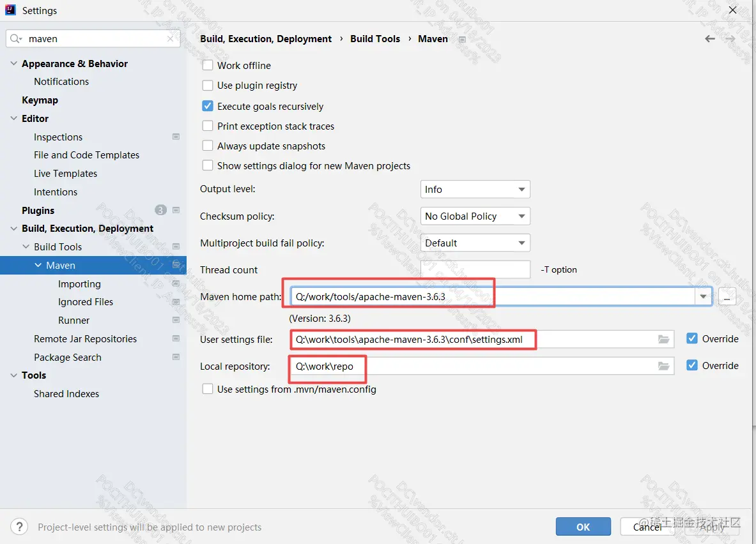Screen dimensions: 756x544
Task: Open File and Code Templates
Action: click(x=86, y=155)
